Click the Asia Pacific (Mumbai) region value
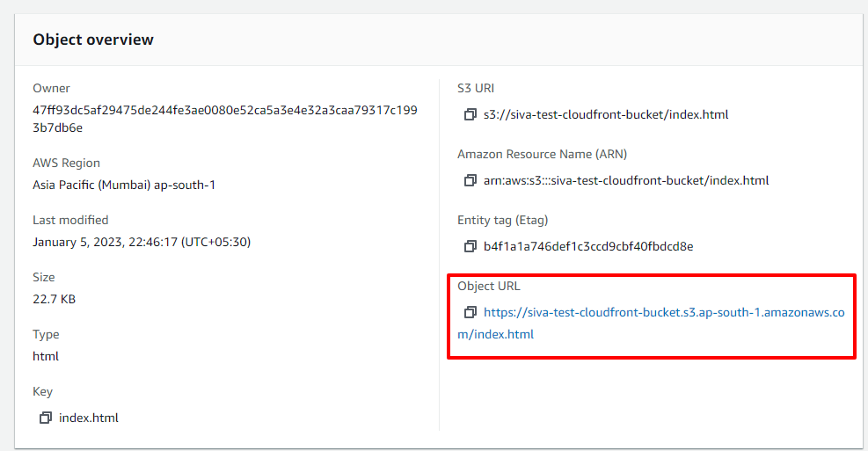Image resolution: width=868 pixels, height=451 pixels. click(124, 185)
